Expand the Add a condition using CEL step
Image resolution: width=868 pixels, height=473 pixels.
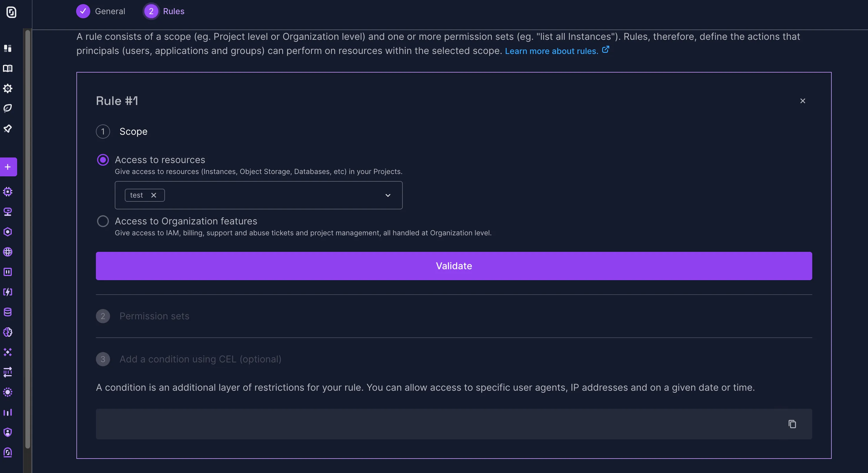point(200,359)
